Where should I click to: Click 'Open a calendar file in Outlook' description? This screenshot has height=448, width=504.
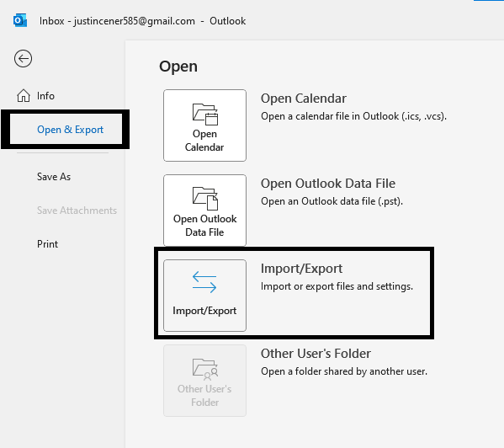coord(353,116)
